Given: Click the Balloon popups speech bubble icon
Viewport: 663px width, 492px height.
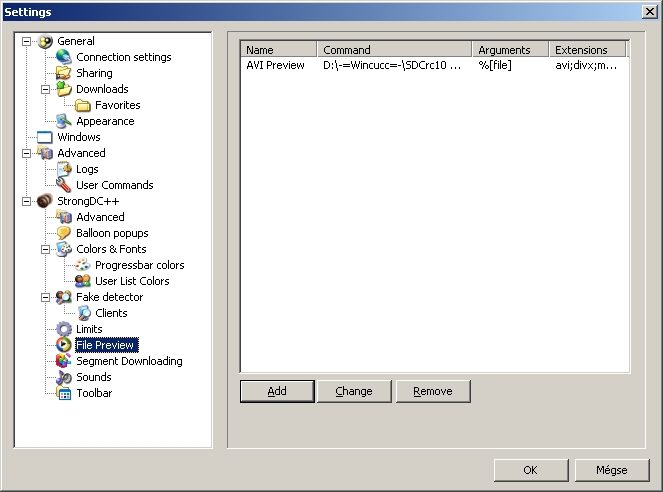Looking at the screenshot, I should pos(64,233).
